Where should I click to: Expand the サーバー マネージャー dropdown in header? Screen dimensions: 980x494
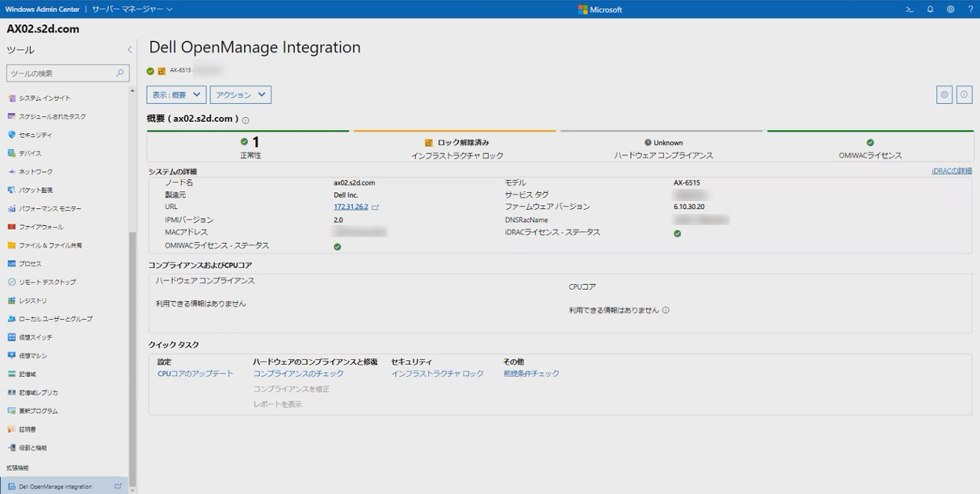pos(132,9)
